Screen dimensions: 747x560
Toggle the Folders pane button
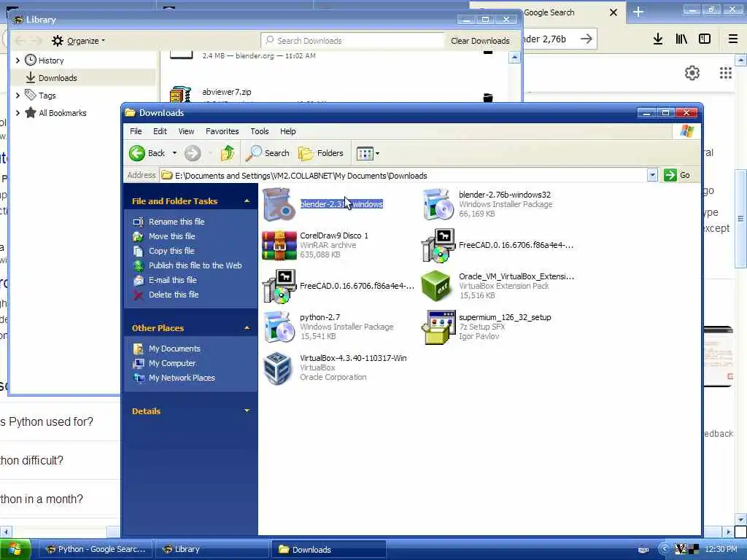click(321, 153)
